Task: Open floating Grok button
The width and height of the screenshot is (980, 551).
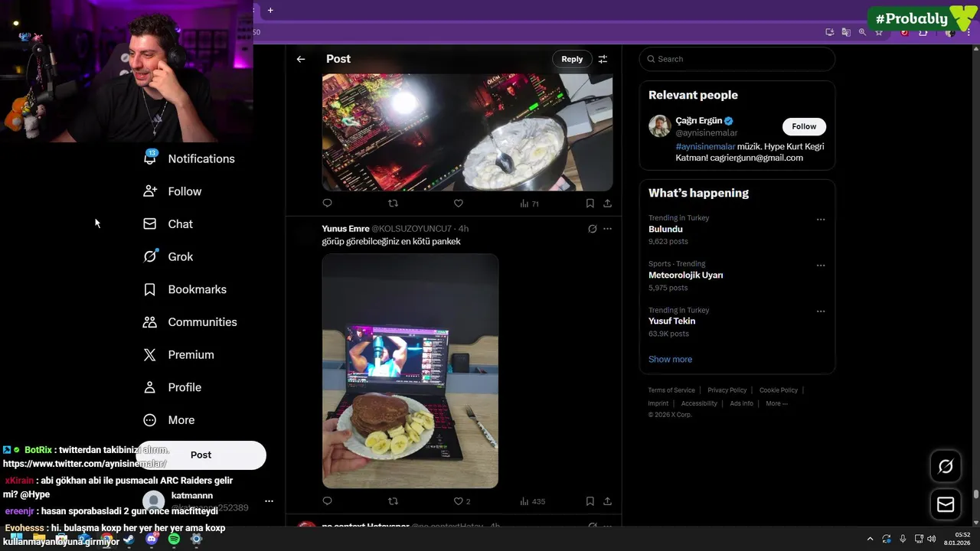Action: point(946,466)
